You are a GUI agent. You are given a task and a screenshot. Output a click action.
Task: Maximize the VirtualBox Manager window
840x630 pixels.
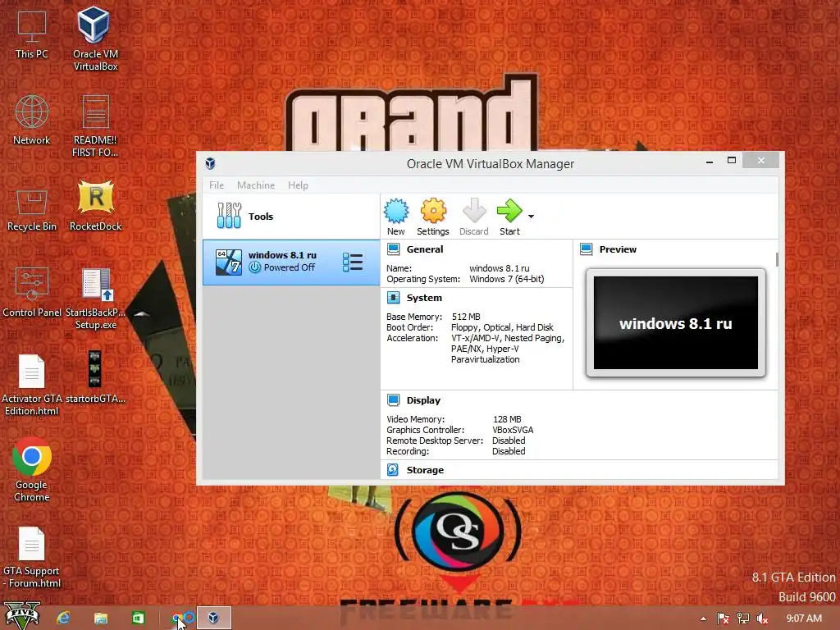pyautogui.click(x=731, y=161)
